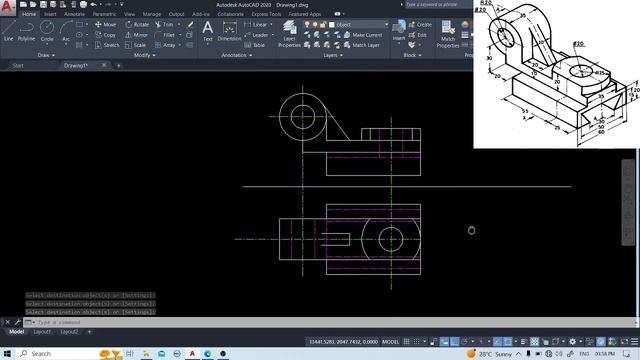Click the Insert block tool
640x360 pixels.
pyautogui.click(x=399, y=31)
